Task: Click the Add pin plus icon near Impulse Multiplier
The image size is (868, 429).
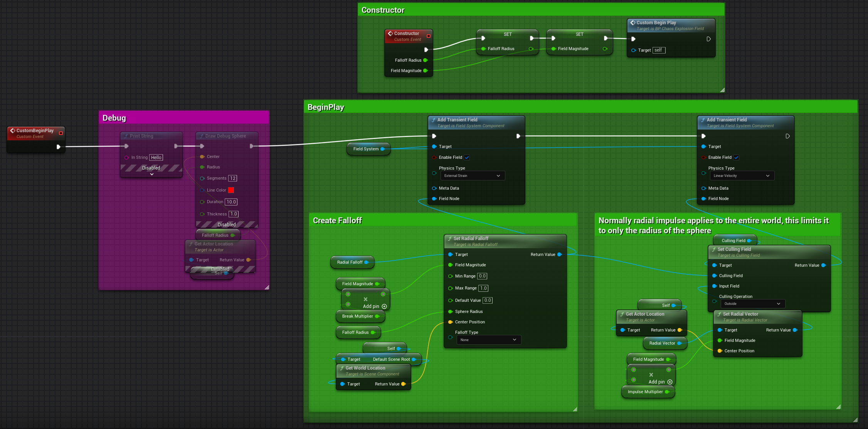Action: point(670,382)
